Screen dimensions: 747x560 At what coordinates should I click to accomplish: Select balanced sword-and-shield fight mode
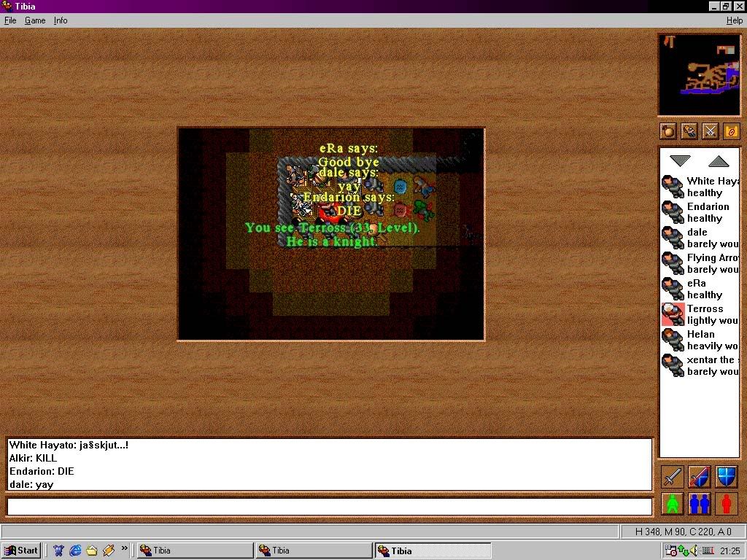click(x=700, y=477)
